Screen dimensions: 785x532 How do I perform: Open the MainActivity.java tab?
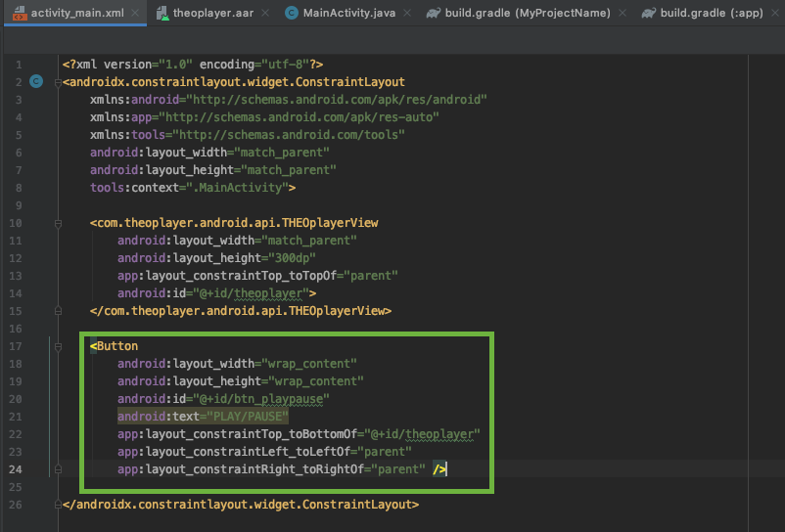[x=347, y=14]
